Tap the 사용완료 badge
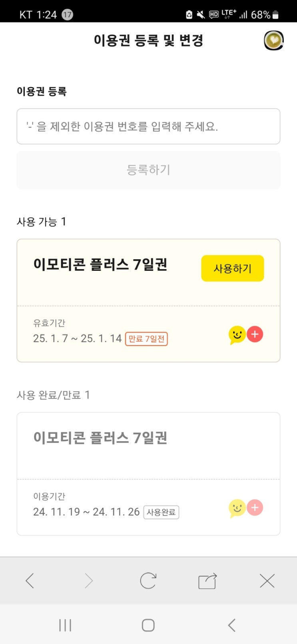Viewport: 297px width, 644px height. pyautogui.click(x=161, y=512)
